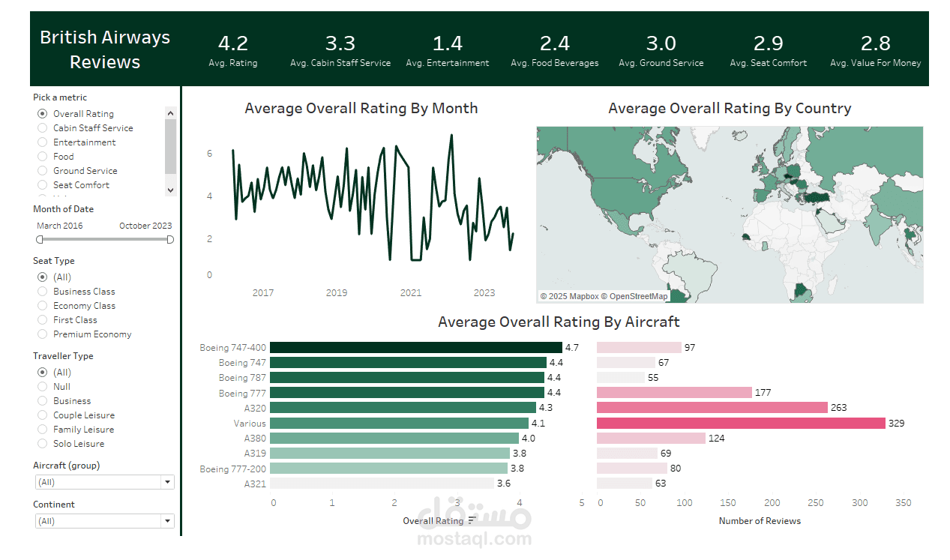Click the March 2016 start date label
Viewport: 950px width, 560px height.
(60, 226)
